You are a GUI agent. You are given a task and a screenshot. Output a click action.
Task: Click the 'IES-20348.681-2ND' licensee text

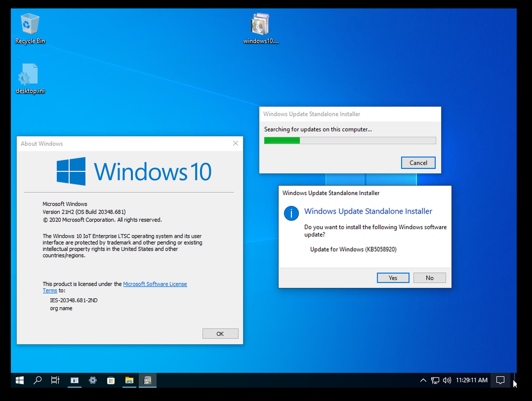pos(74,301)
